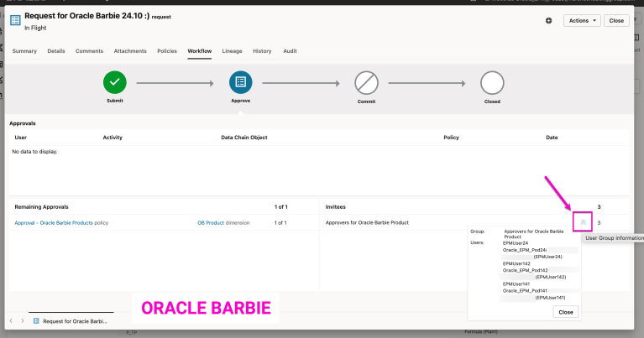Viewport: 644px width, 338px height.
Task: Open the Attachments tab
Action: point(130,51)
